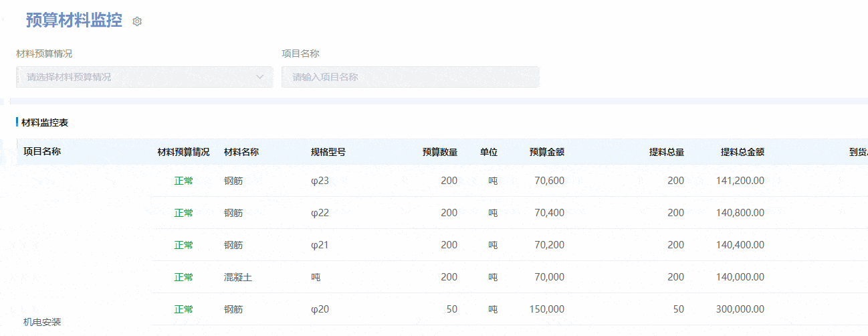Click 正常 status in the φ23 row

[183, 181]
